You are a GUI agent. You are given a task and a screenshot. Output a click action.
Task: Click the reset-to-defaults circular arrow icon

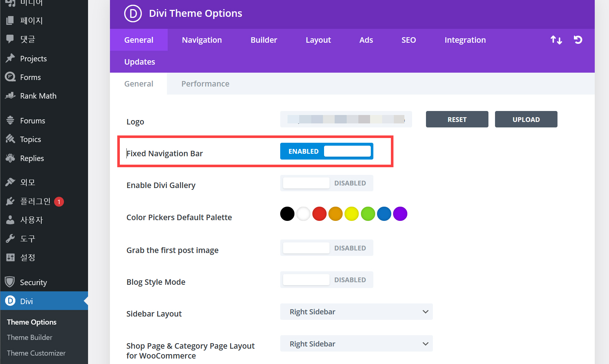tap(578, 40)
